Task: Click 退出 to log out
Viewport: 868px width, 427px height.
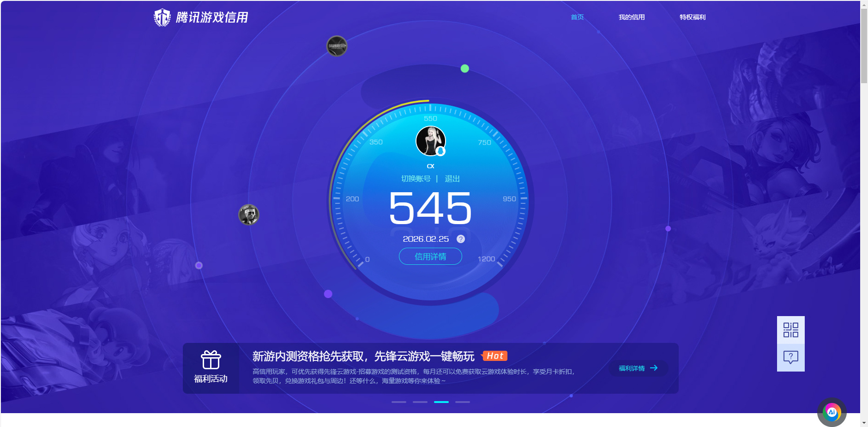Action: pyautogui.click(x=453, y=178)
